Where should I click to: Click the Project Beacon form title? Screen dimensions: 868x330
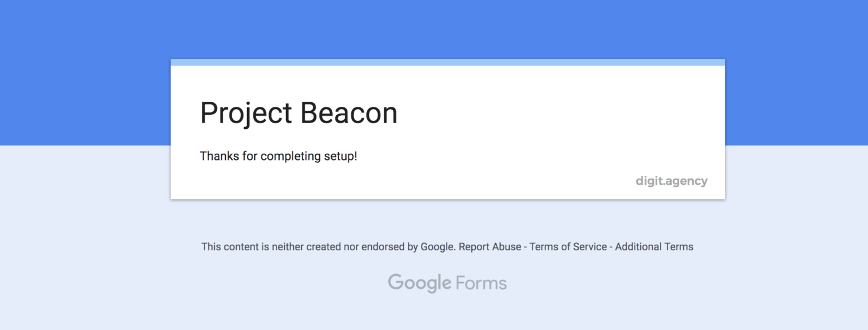(298, 112)
